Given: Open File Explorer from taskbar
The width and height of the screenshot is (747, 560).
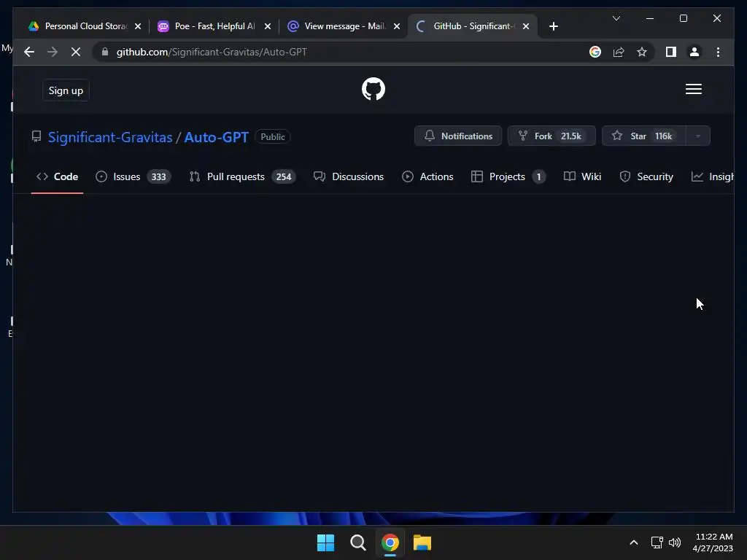Looking at the screenshot, I should 422,542.
